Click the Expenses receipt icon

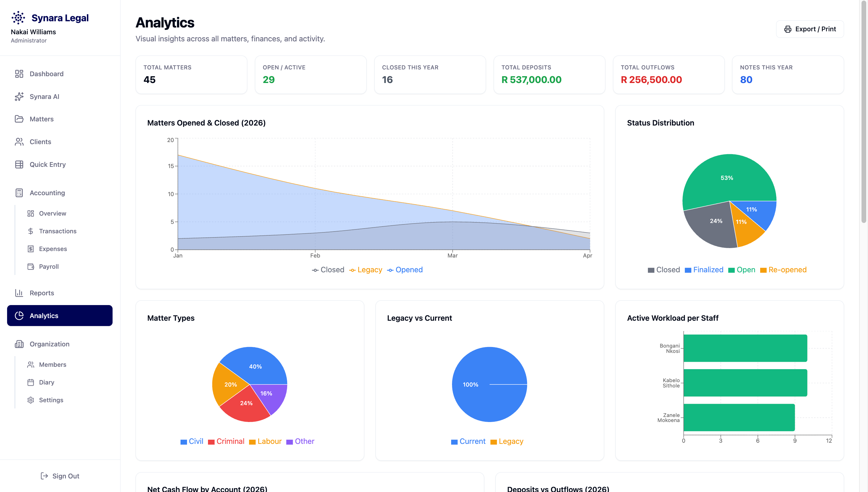tap(31, 249)
